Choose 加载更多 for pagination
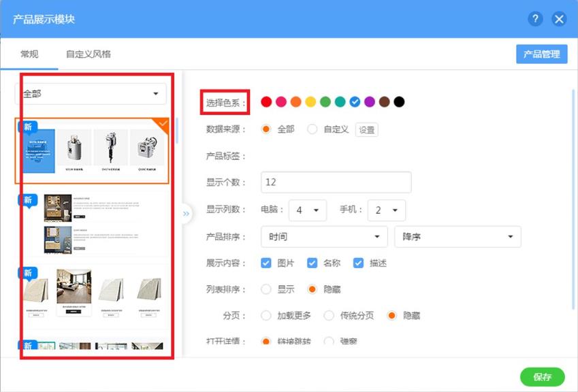 [266, 315]
